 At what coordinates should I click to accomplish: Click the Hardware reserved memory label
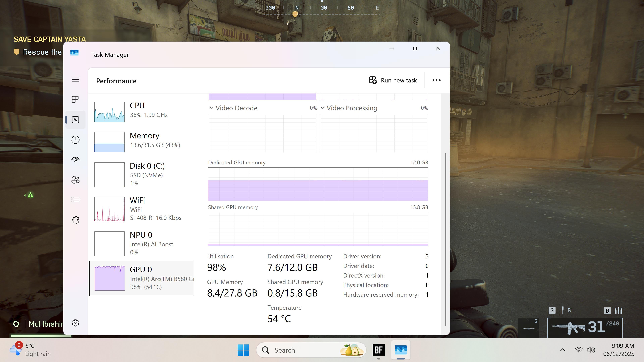(381, 295)
